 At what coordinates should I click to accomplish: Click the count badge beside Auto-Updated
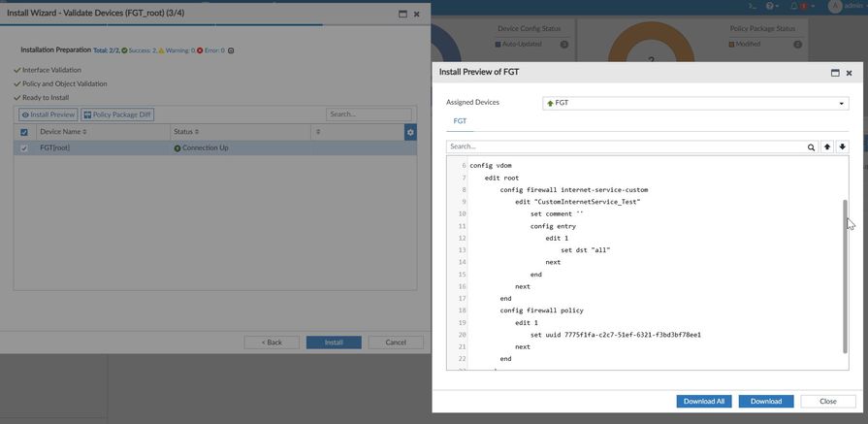click(x=564, y=45)
